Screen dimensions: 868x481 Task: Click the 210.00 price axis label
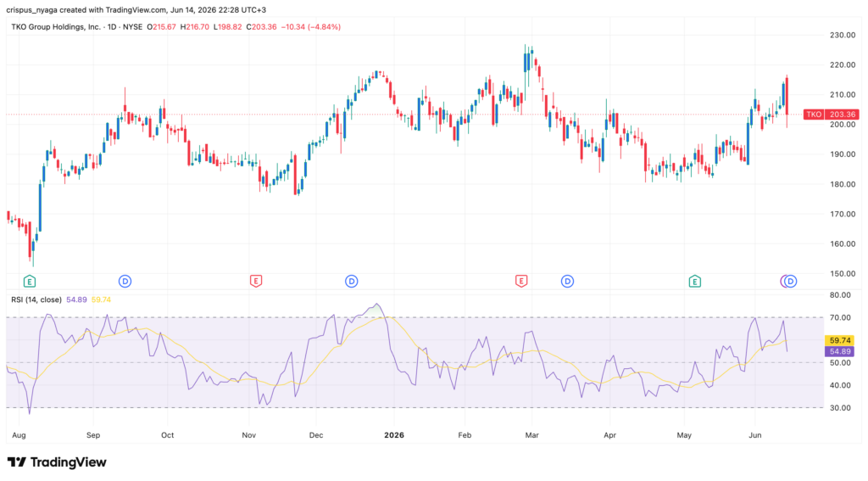coord(843,95)
